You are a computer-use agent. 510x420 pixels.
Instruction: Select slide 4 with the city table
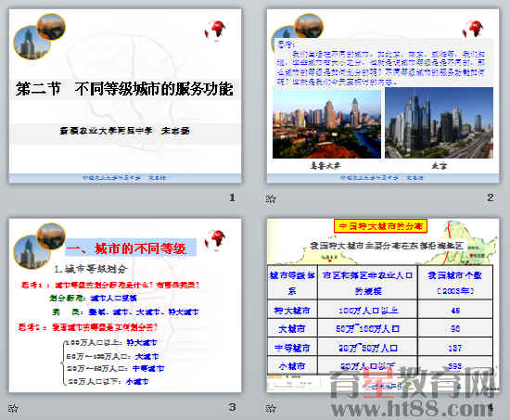pos(383,305)
